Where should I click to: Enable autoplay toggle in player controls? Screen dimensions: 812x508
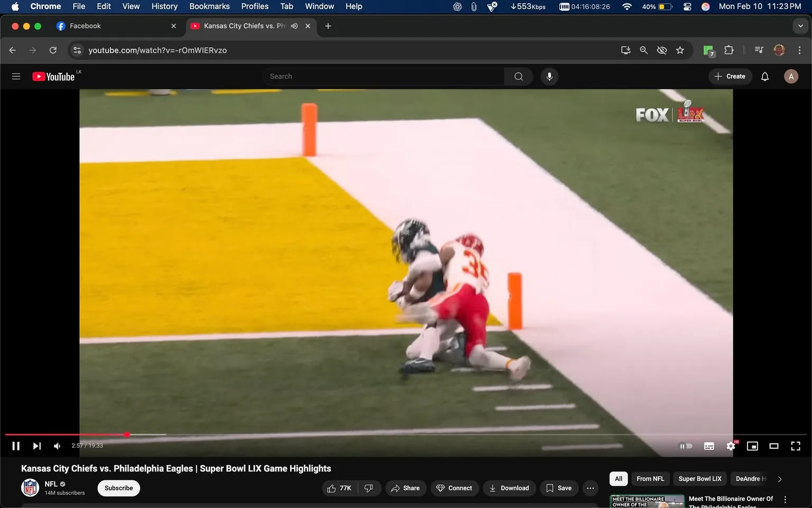(686, 446)
